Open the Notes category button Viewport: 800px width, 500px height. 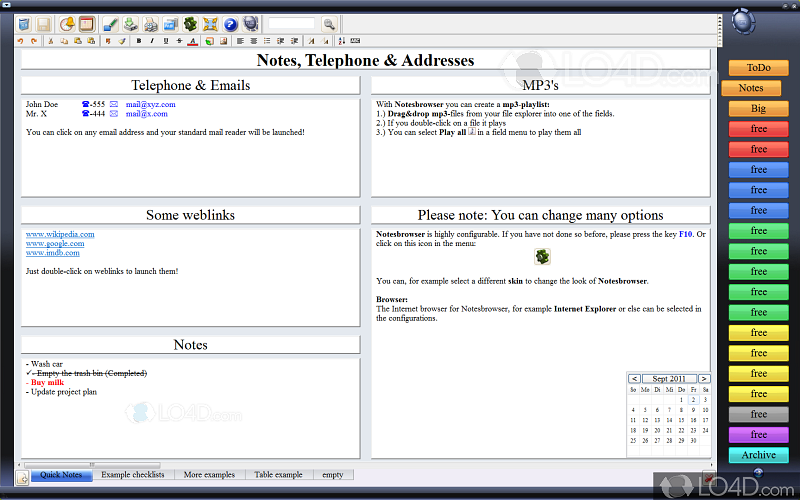(751, 88)
